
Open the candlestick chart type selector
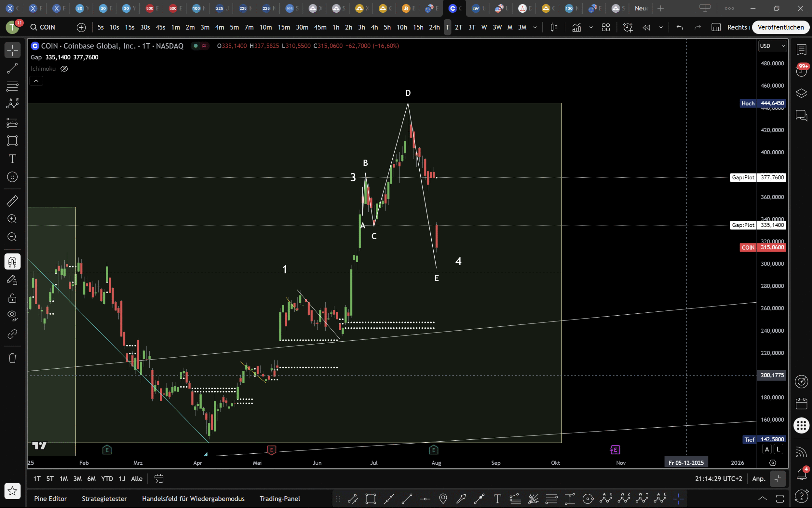554,27
